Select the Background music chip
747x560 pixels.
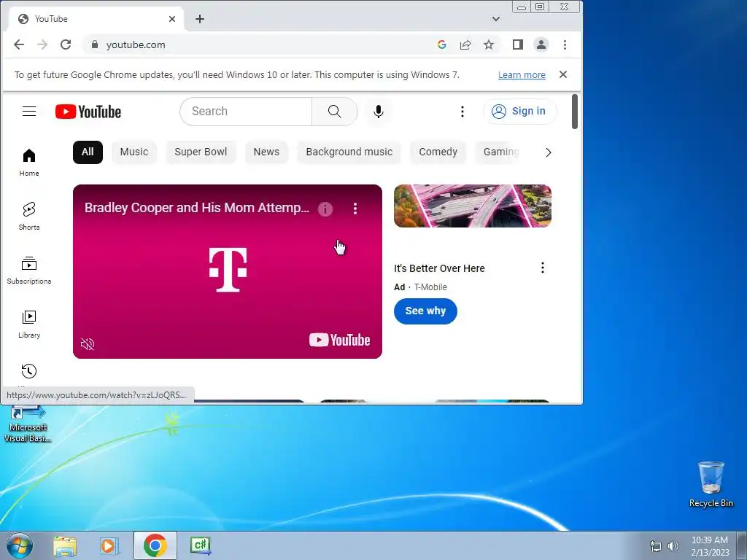(x=349, y=152)
